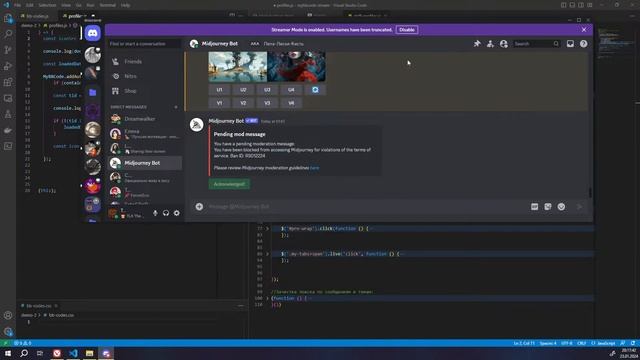The image size is (640, 360).
Task: Open VS Code Search in activity bar
Action: (x=8, y=34)
